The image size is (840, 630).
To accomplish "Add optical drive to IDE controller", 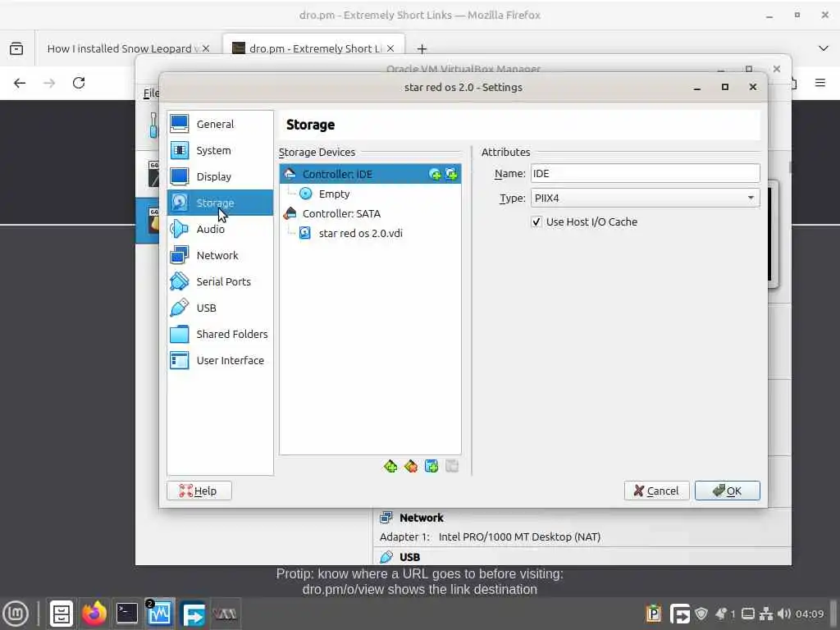I will point(435,174).
